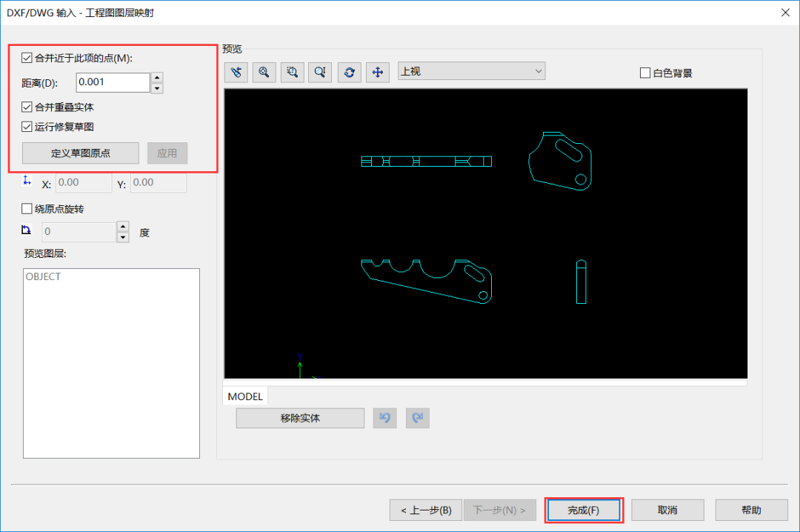This screenshot has height=532, width=800.
Task: Click the define sketch origin (定义草图原点) button
Action: click(81, 153)
